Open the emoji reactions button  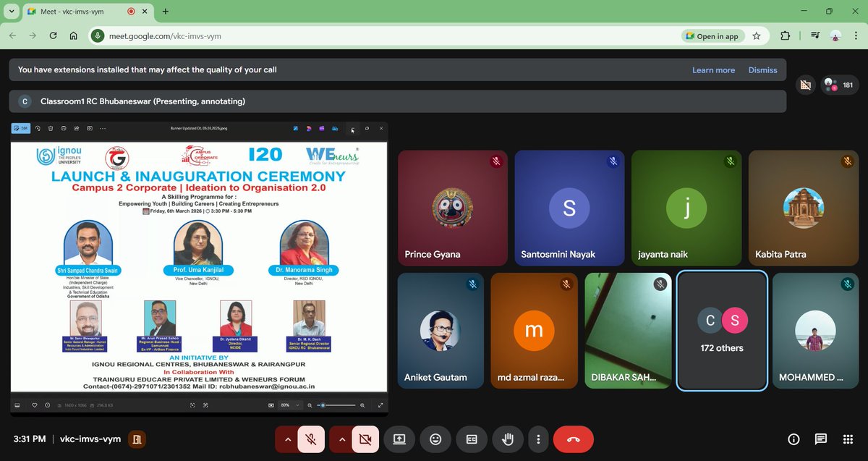(x=435, y=439)
